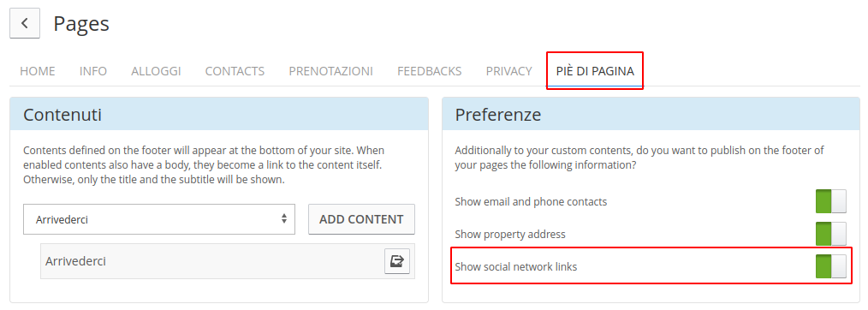Select the ALLOGGI tab
This screenshot has height=310, width=868.
click(x=156, y=71)
